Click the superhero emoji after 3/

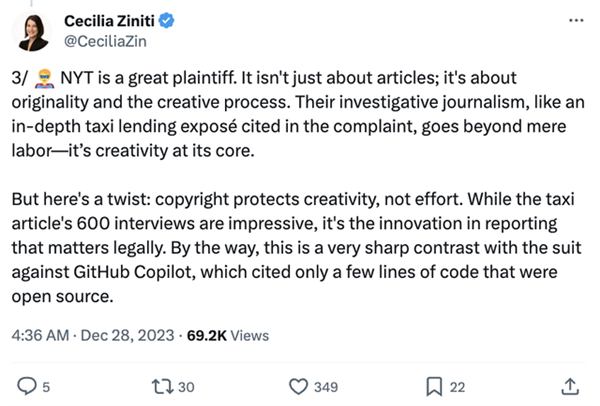(44, 78)
